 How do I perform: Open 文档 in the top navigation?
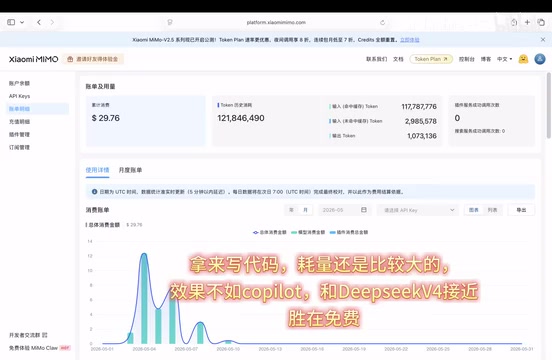point(398,59)
